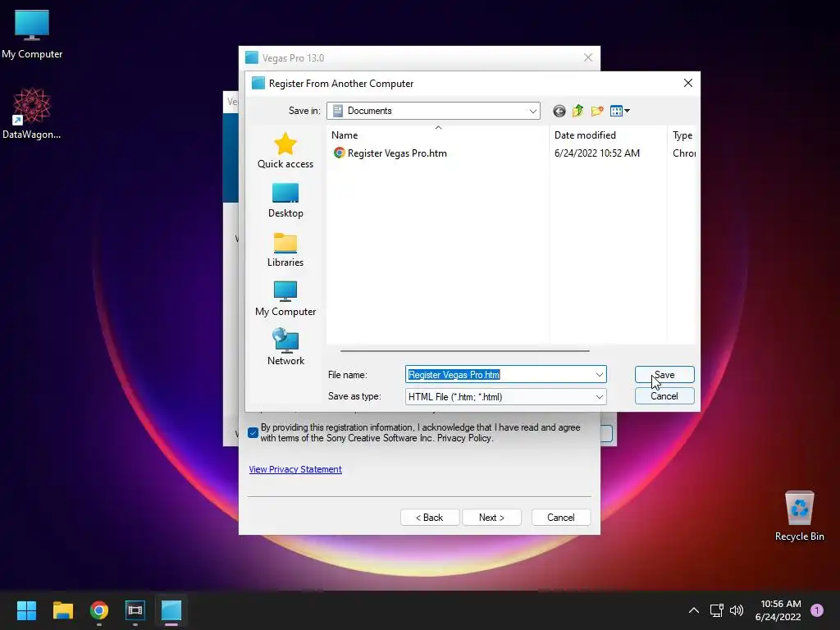The width and height of the screenshot is (840, 630).
Task: Select Network in the places bar
Action: tap(285, 347)
